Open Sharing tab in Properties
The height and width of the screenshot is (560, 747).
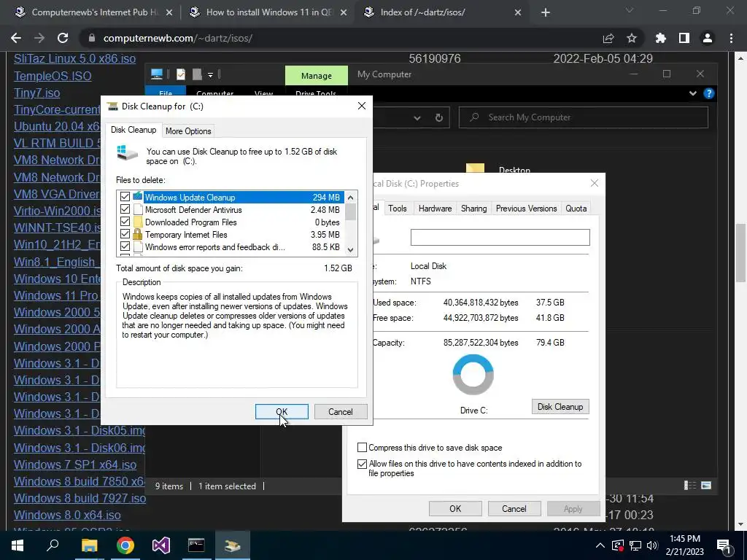pyautogui.click(x=474, y=209)
